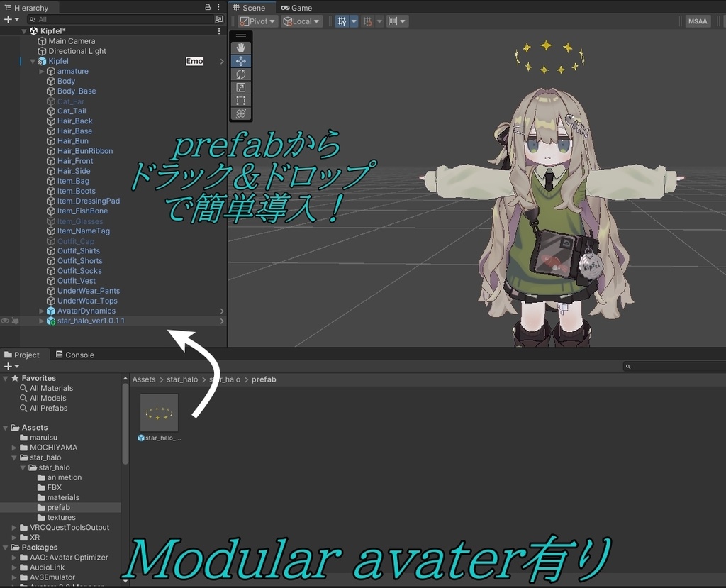Open the Local orientation dropdown
The image size is (726, 588).
[x=301, y=21]
